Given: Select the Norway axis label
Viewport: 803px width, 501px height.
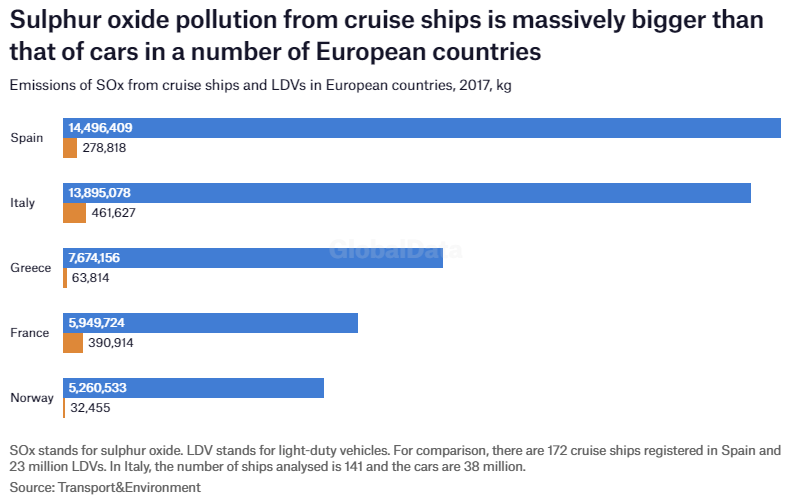Looking at the screenshot, I should (32, 398).
